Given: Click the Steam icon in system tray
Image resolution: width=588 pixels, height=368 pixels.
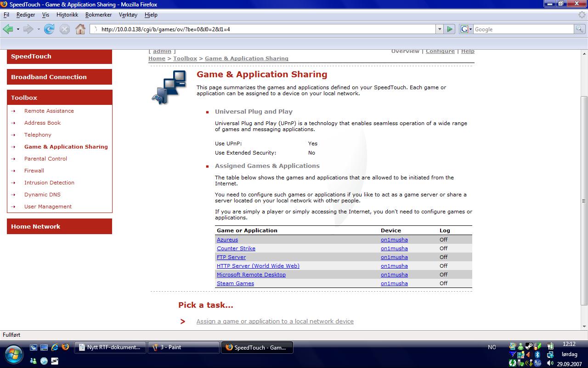Looking at the screenshot, I should pos(529,346).
